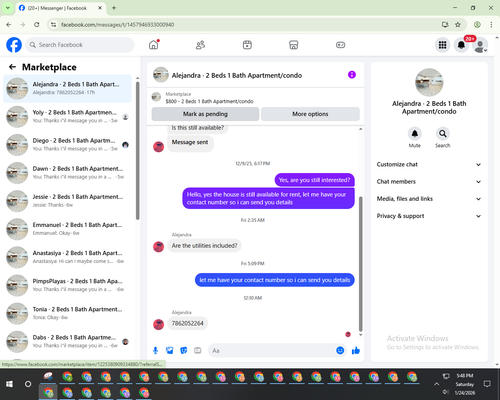The image size is (500, 400).
Task: Send a voice clip with the microphone icon
Action: [155, 350]
